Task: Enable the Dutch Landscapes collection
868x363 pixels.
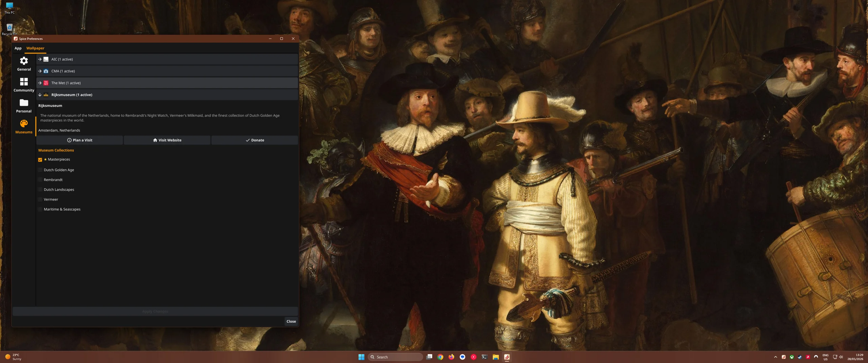Action: (x=40, y=190)
